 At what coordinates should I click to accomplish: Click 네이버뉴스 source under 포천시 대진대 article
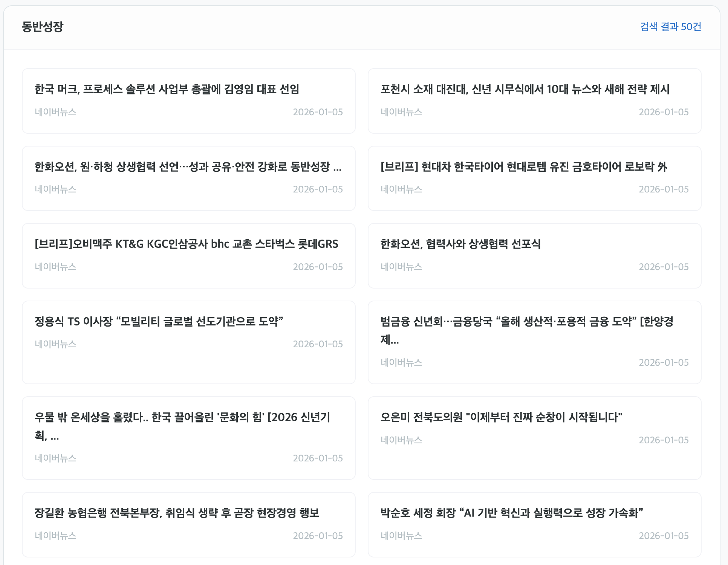(x=401, y=112)
